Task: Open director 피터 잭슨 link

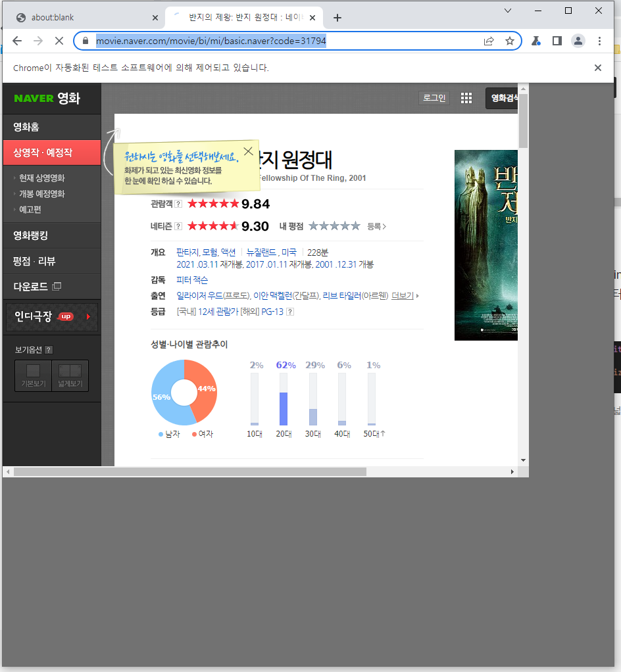Action: pos(192,280)
